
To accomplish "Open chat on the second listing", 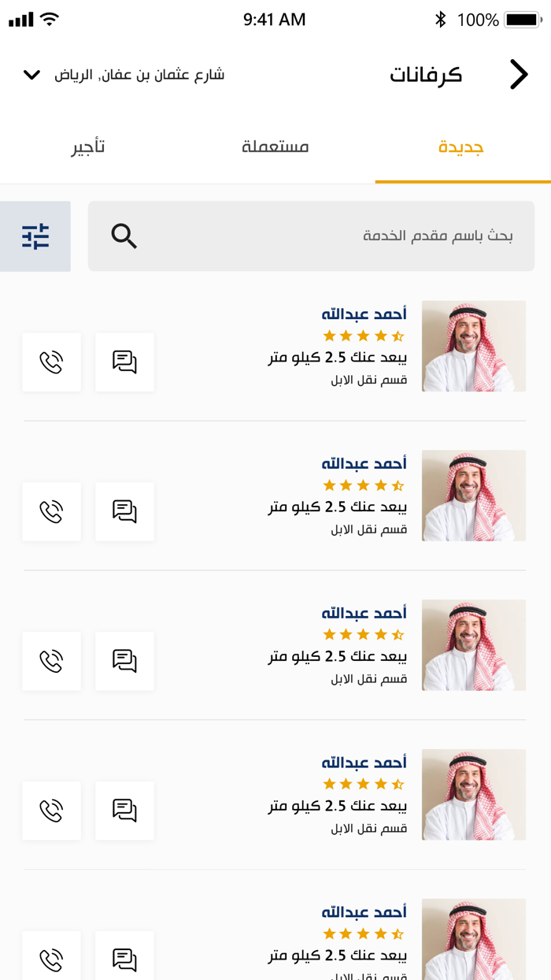I will pos(124,511).
